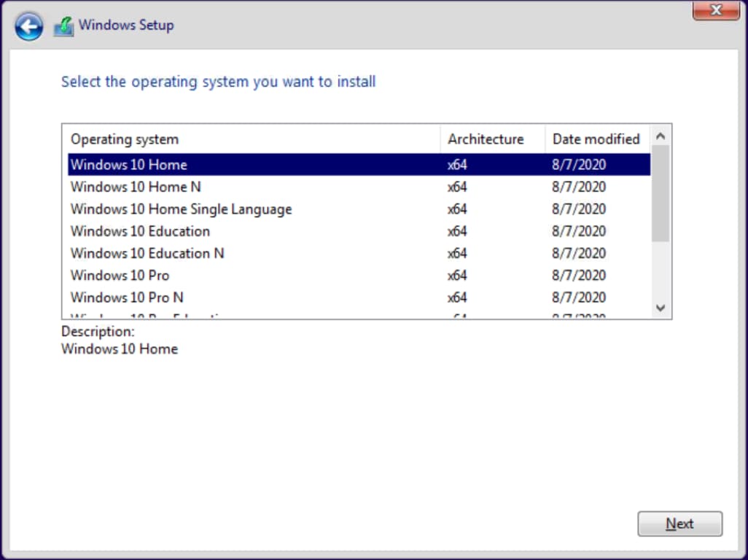Select the partially visible Pro Education row
This screenshot has width=748, height=560.
coord(146,316)
